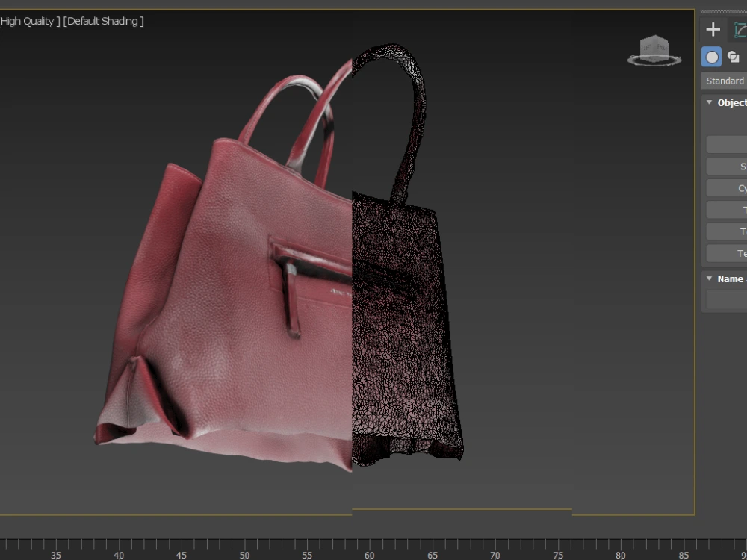
Task: Click the object name input field
Action: tap(728, 299)
